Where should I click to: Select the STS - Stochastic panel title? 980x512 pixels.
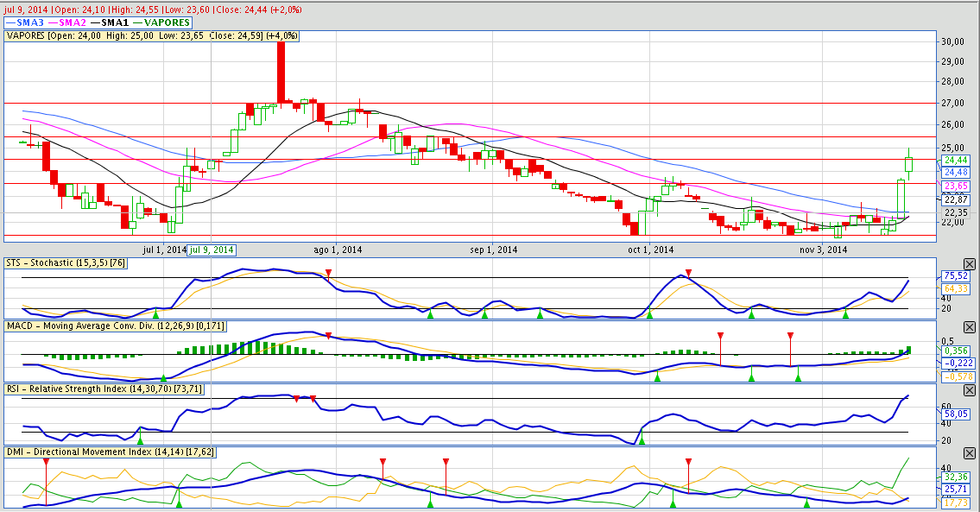click(66, 262)
